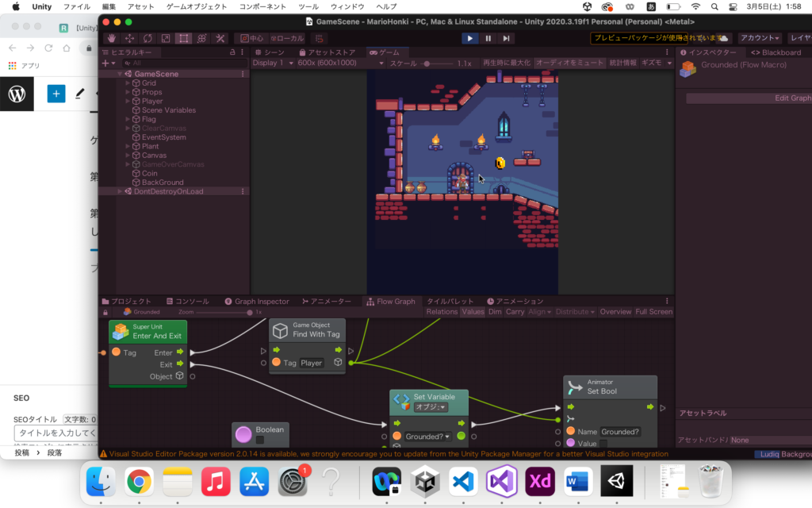
Task: Start play mode with the Play button
Action: (469, 38)
